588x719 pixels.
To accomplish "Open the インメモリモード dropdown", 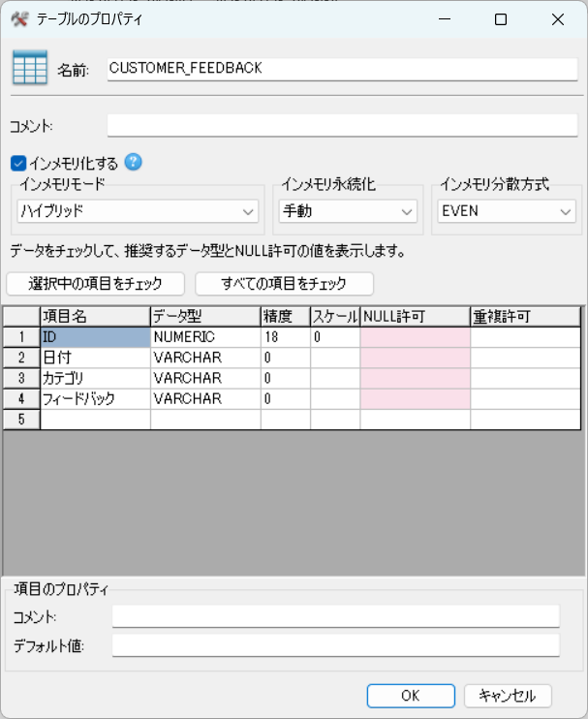I will click(138, 211).
